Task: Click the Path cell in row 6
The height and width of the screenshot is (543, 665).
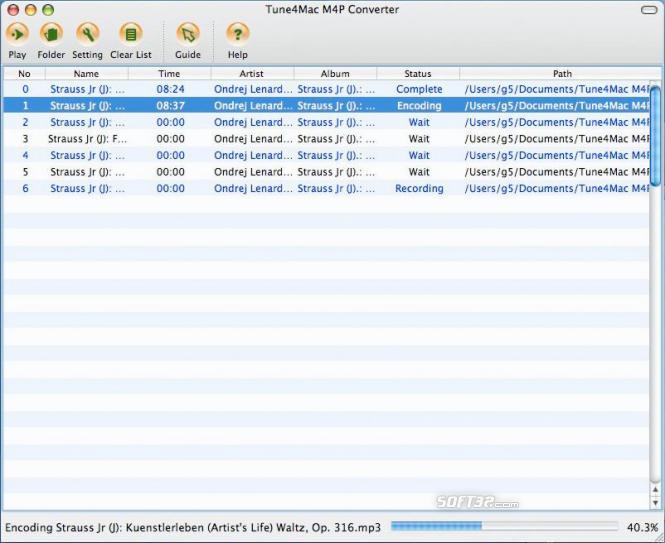Action: pos(556,188)
